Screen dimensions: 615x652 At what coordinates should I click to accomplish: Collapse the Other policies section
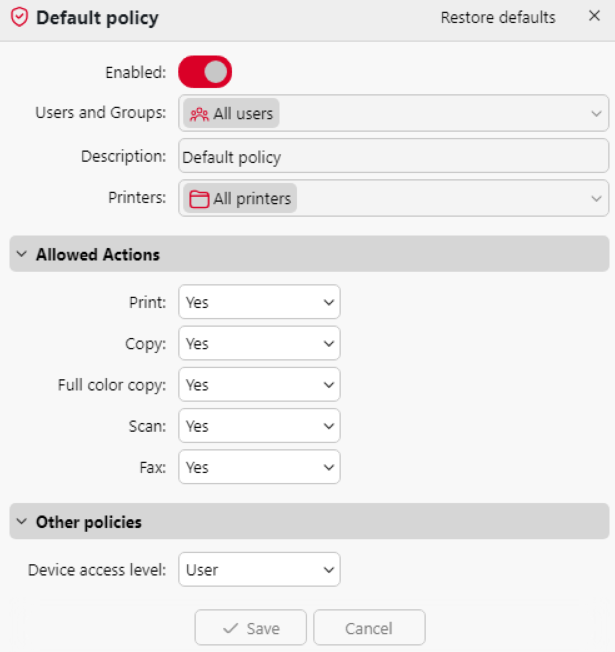point(22,522)
